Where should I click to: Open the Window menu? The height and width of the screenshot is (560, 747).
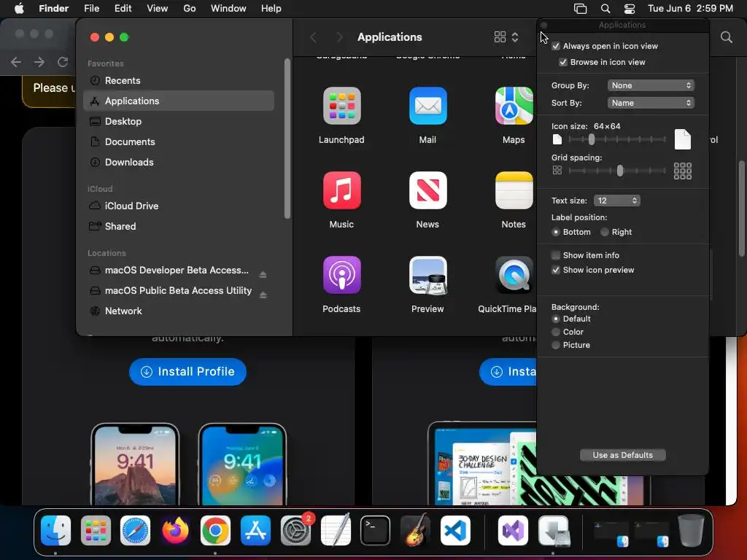(228, 9)
